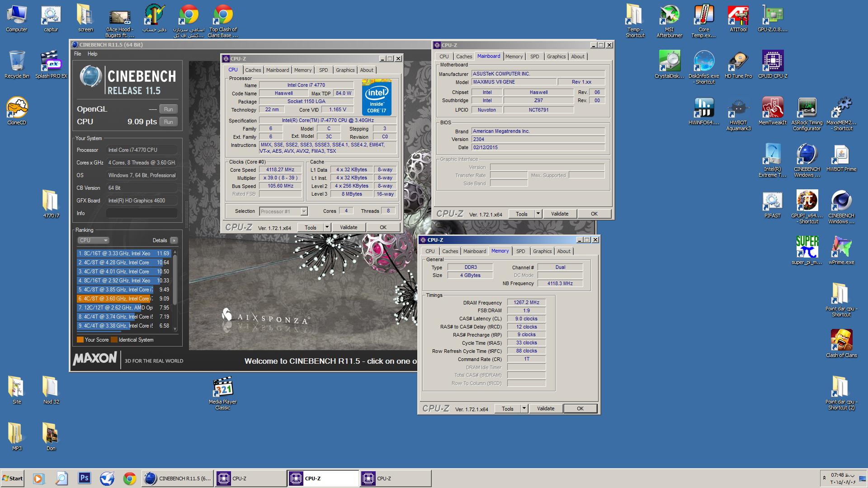Open super_pi_mod desktop icon
This screenshot has width=868, height=488.
tap(807, 250)
